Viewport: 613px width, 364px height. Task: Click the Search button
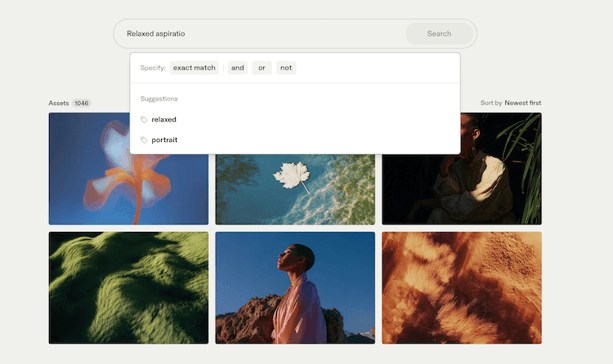tap(439, 34)
